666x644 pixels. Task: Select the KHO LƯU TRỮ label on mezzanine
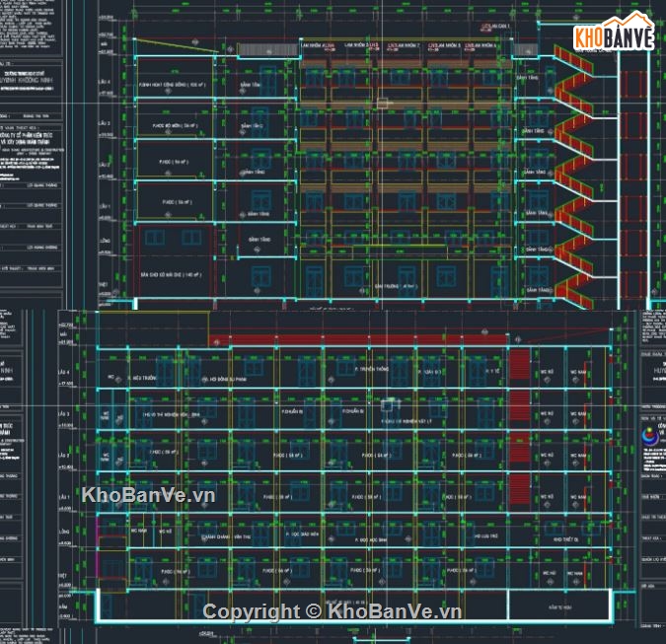[x=485, y=536]
